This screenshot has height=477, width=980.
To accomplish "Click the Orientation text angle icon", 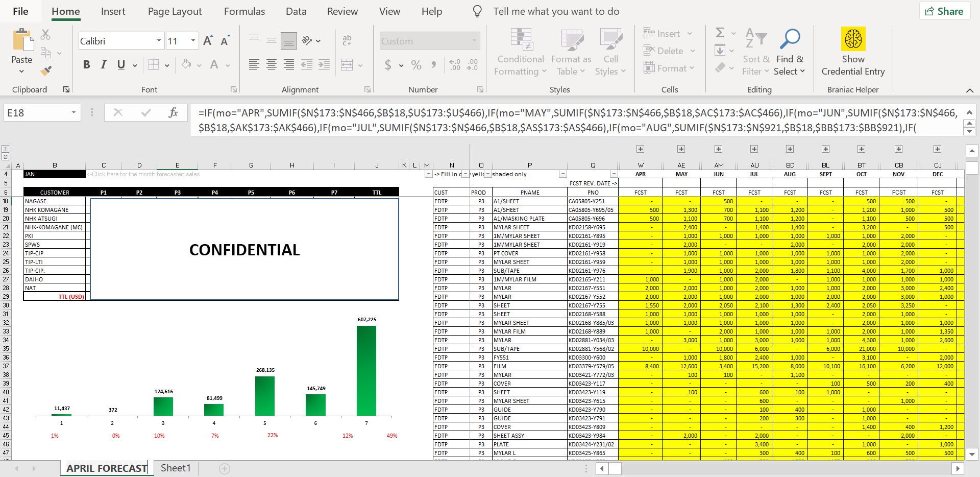I will 307,40.
